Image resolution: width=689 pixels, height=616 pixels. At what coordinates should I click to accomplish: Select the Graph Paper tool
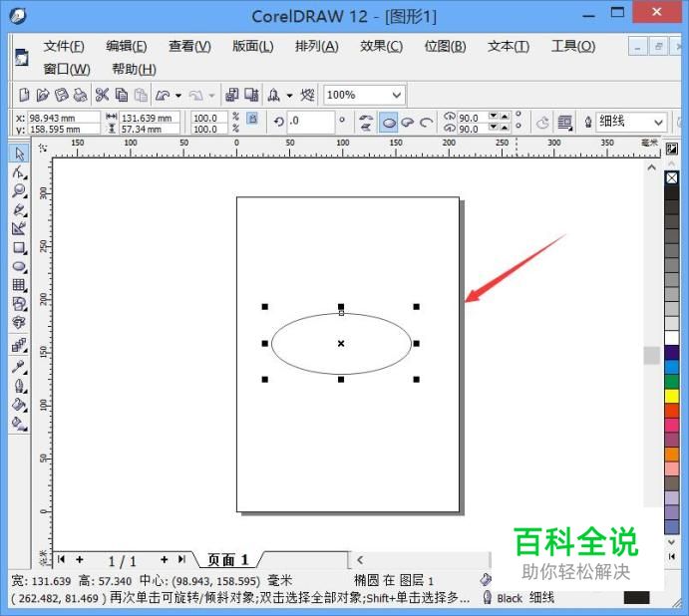point(19,285)
